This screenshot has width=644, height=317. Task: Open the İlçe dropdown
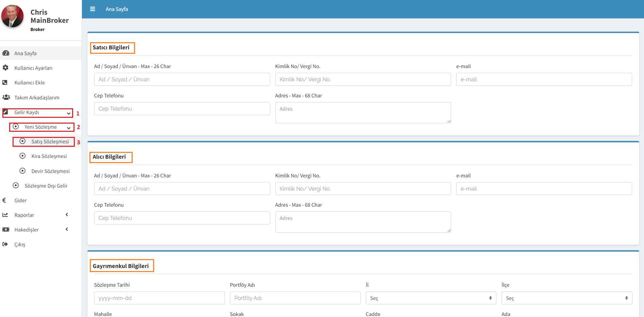pos(566,298)
